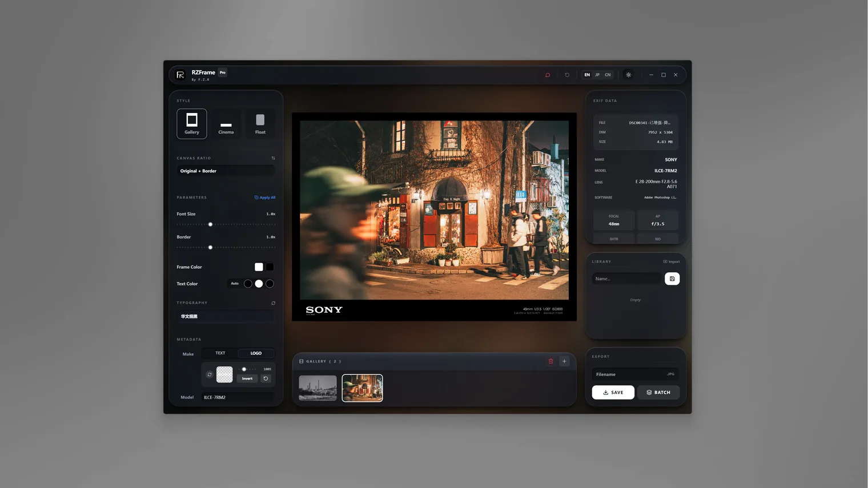Click the Pro badge
Image resolution: width=868 pixels, height=488 pixels.
pos(223,72)
